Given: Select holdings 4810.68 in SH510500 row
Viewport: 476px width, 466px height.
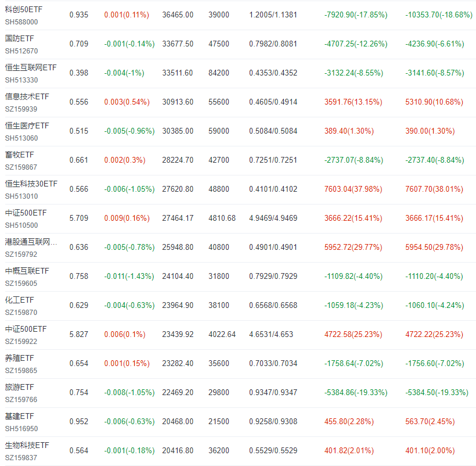Looking at the screenshot, I should (222, 218).
